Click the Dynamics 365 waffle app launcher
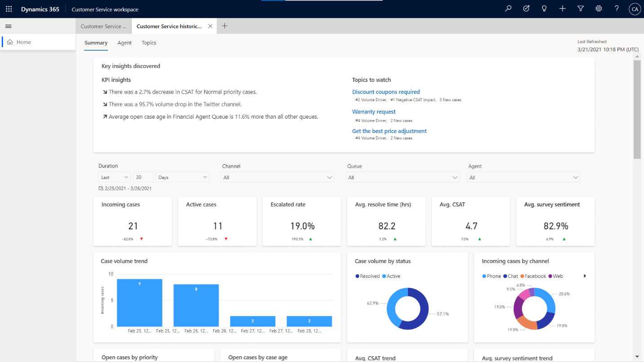644x362 pixels. [x=9, y=9]
